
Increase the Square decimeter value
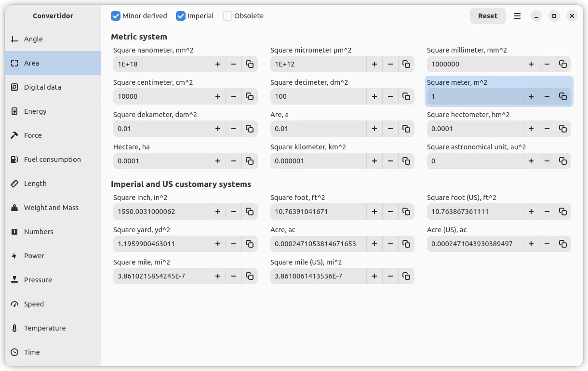tap(374, 96)
